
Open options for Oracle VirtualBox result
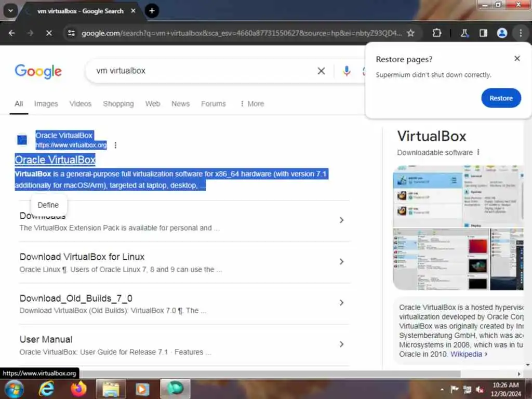pos(115,145)
